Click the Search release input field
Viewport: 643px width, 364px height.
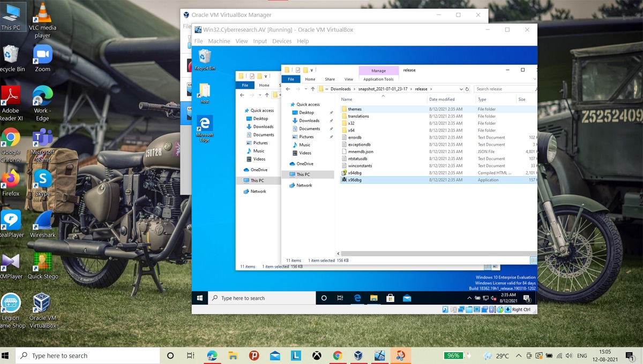point(504,89)
